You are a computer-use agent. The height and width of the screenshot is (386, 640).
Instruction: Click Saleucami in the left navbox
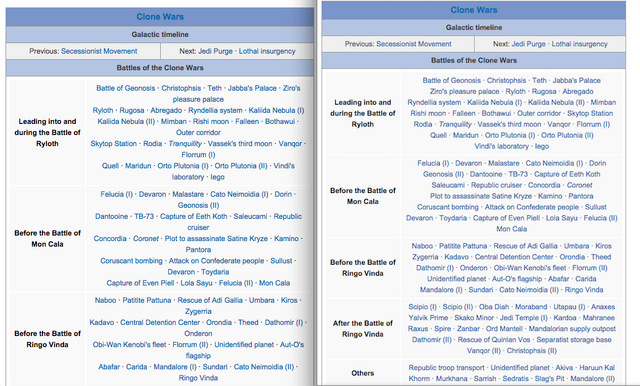pyautogui.click(x=250, y=216)
